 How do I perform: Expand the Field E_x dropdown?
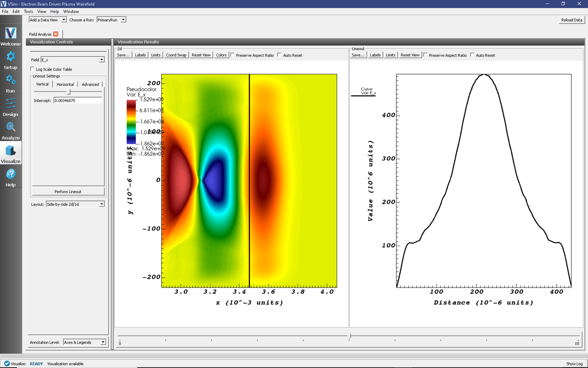click(73, 60)
